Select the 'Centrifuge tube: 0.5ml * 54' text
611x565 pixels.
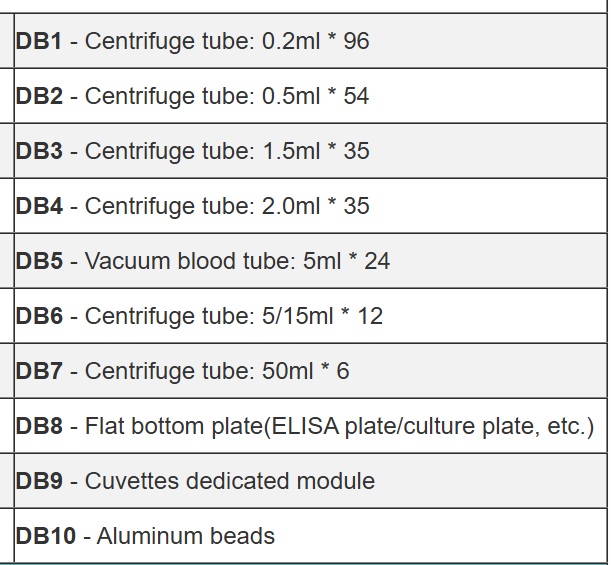tap(227, 96)
